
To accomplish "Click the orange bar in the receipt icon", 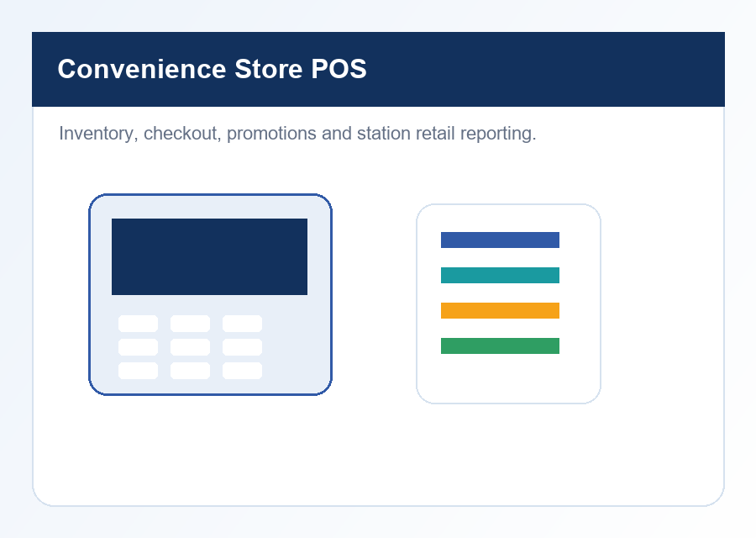I will tap(500, 310).
